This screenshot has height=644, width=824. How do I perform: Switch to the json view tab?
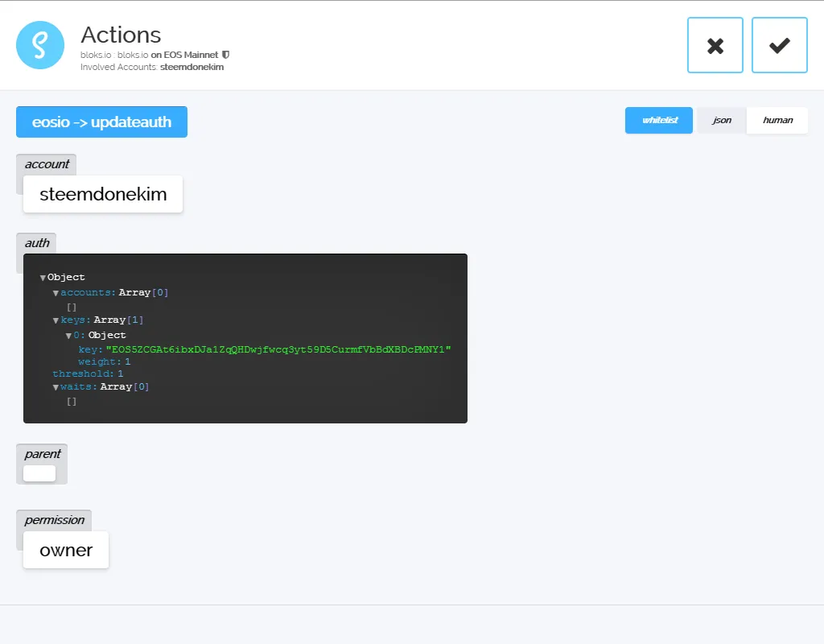pos(722,121)
